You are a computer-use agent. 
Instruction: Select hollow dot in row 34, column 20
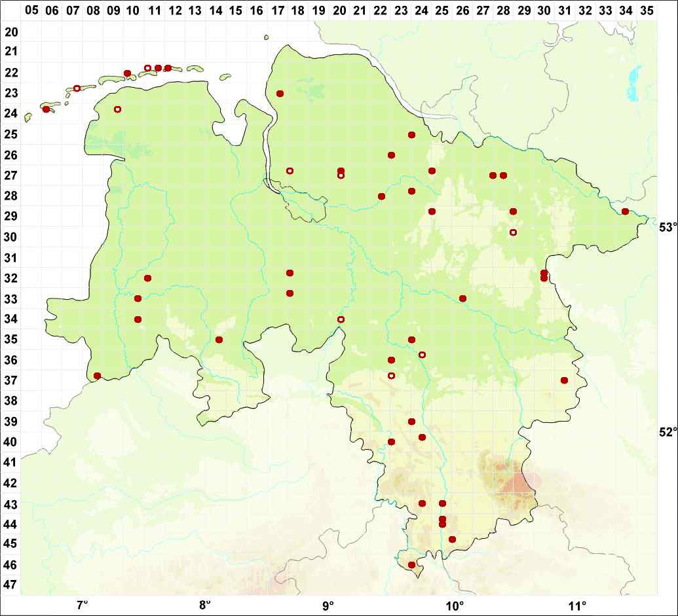tap(341, 319)
